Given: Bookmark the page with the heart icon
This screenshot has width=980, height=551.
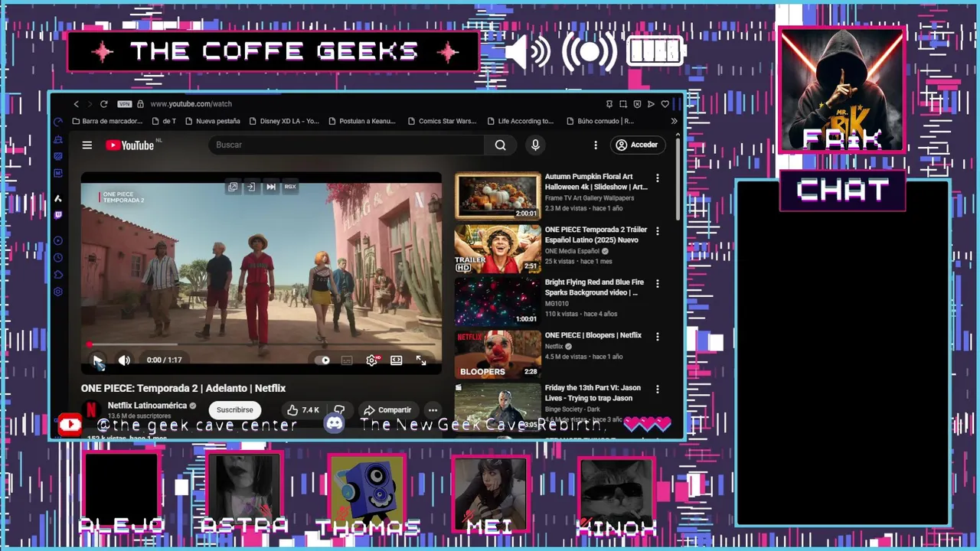Looking at the screenshot, I should coord(665,104).
